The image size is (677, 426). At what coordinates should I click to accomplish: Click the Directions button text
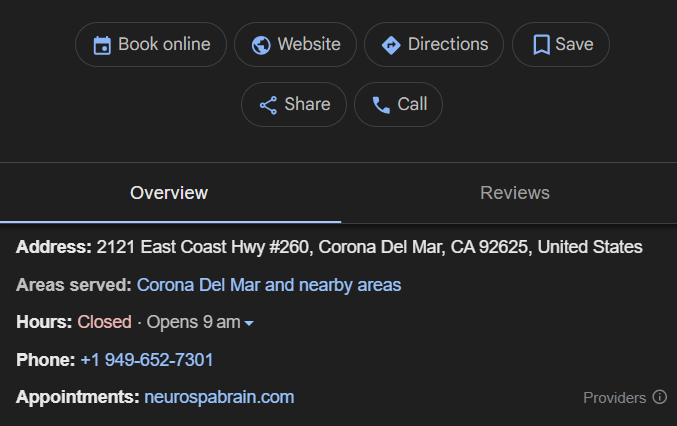coord(448,44)
